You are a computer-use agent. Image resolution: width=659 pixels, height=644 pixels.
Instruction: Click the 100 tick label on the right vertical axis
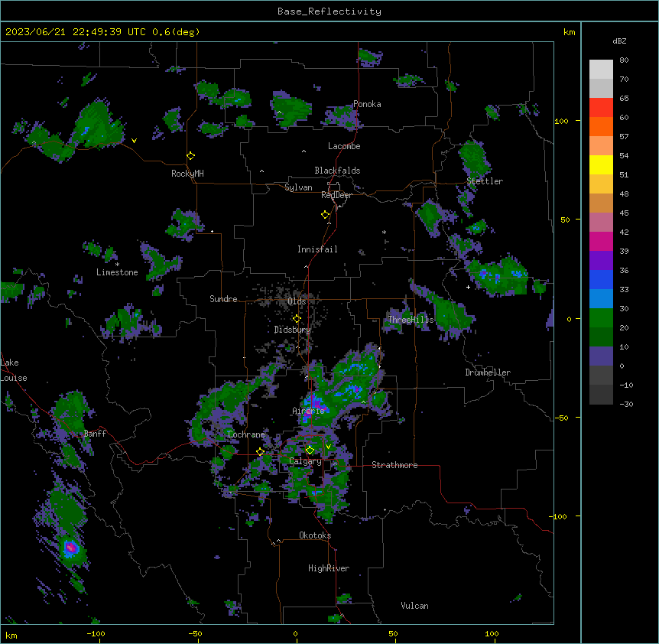pos(561,121)
